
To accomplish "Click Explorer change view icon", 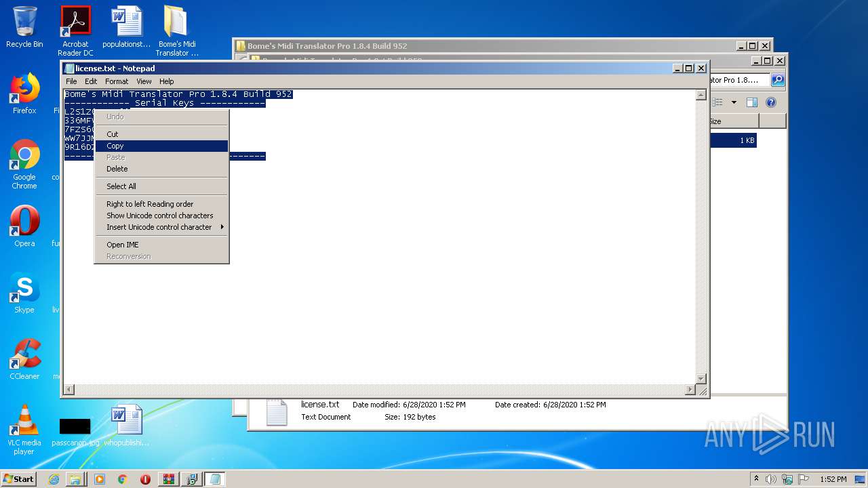I will tap(717, 102).
